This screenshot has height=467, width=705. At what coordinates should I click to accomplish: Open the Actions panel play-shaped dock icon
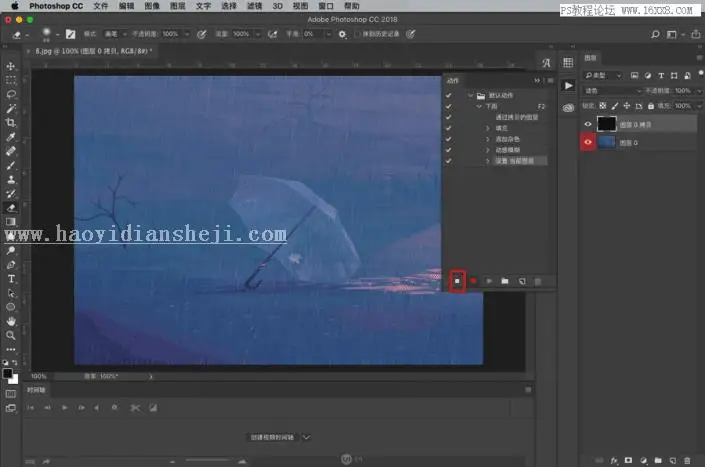[568, 85]
